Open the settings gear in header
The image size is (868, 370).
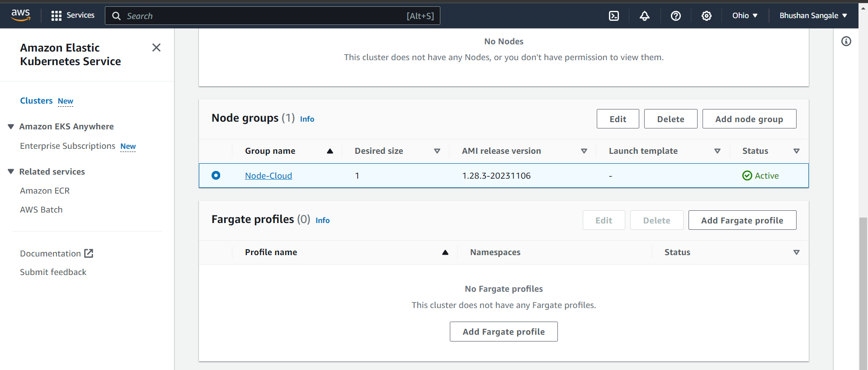[x=707, y=16]
